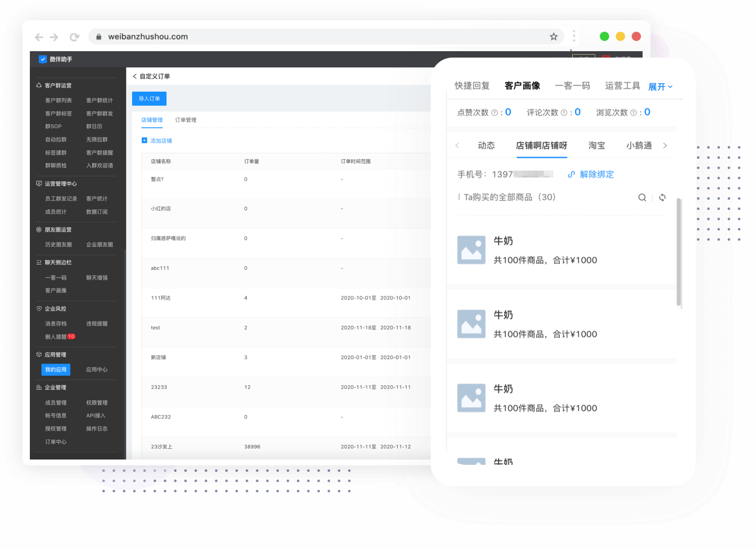Switch to 快捷回复 tab
The image size is (756, 548).
(x=472, y=86)
